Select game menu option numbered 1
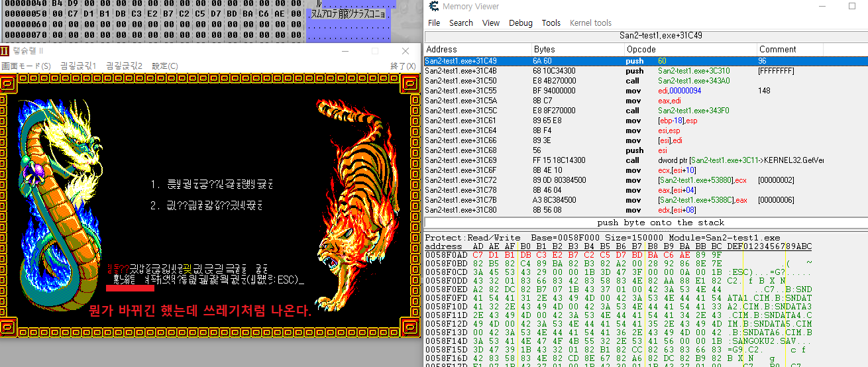 [x=211, y=185]
